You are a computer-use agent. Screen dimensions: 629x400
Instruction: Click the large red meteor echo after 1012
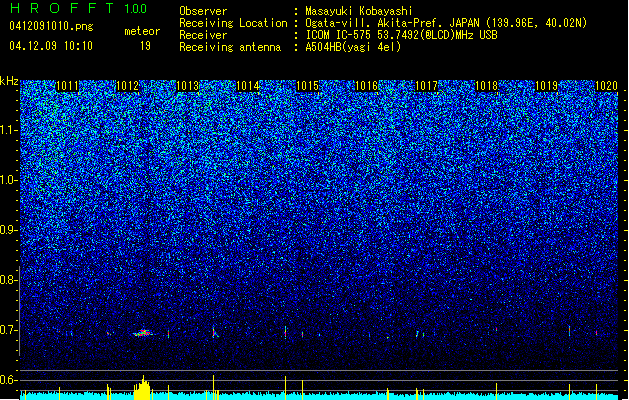click(142, 333)
